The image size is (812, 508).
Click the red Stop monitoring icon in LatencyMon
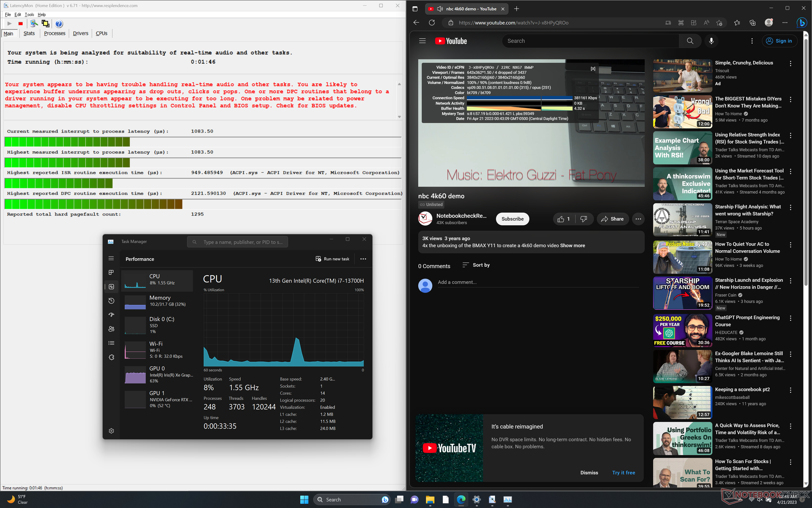click(x=20, y=24)
